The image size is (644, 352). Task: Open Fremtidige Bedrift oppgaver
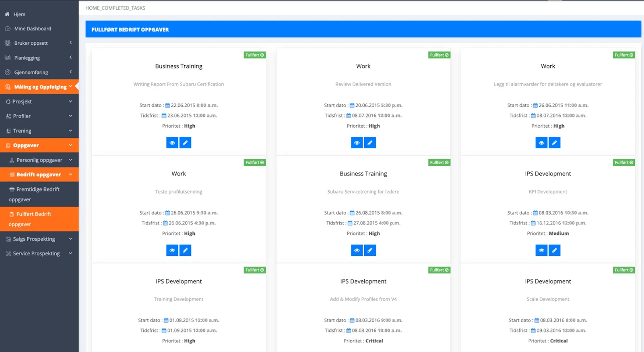[39, 194]
